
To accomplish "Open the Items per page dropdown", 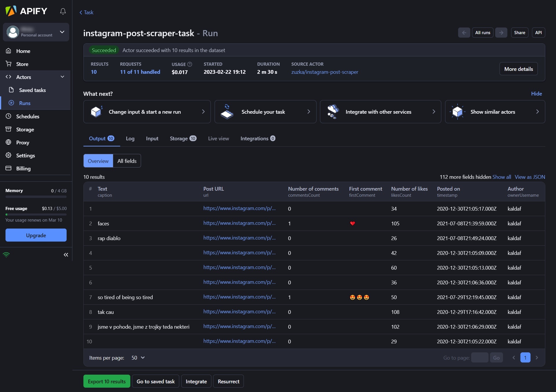I will pyautogui.click(x=138, y=358).
